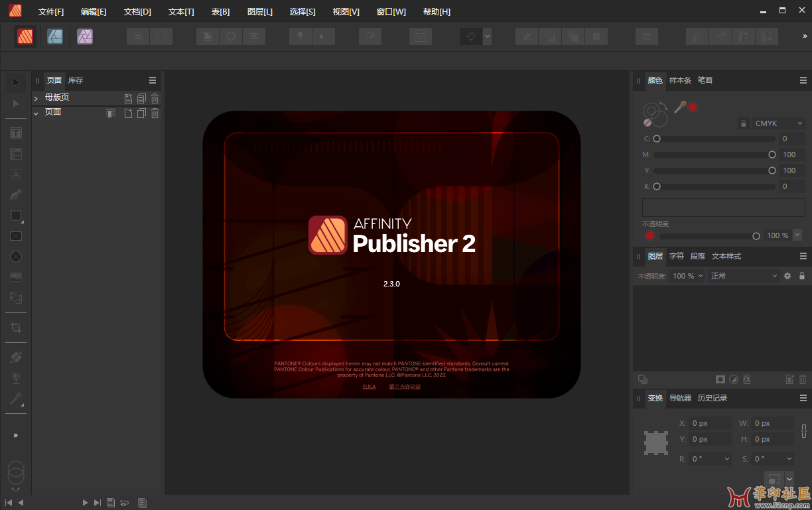
Task: Select the Picture Frame Rectangle tool
Action: (x=16, y=236)
